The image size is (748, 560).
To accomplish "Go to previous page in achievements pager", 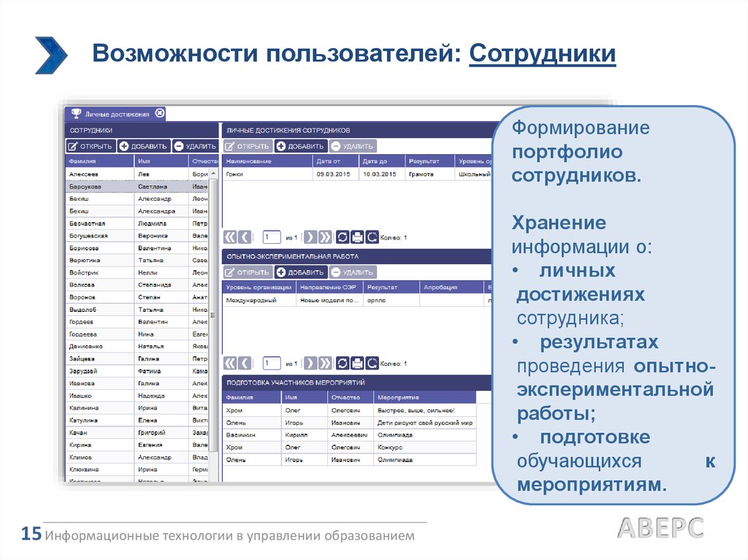I will (245, 237).
